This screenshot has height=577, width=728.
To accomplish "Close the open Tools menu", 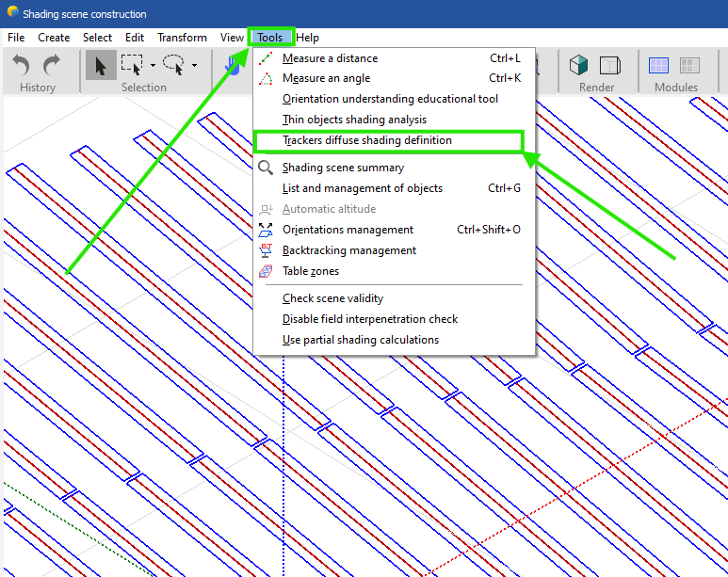I will click(x=270, y=38).
